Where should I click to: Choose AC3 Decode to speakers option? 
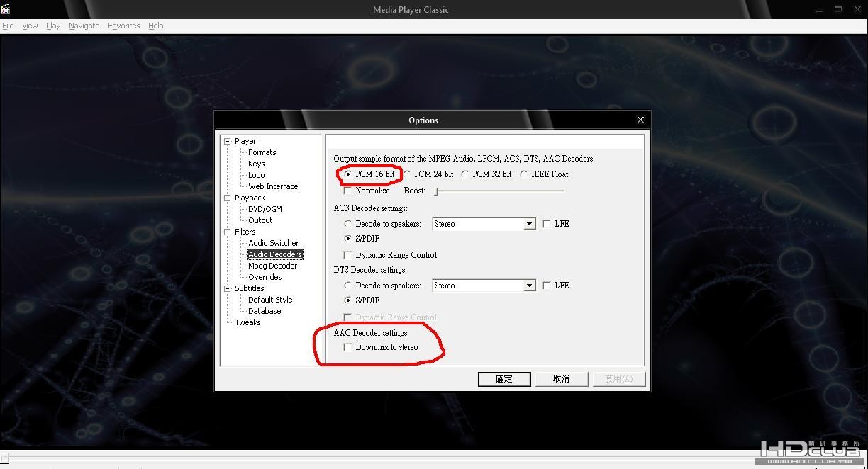click(347, 224)
